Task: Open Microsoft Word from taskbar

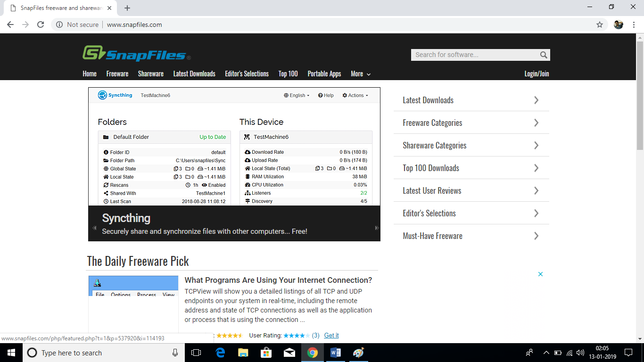Action: click(x=336, y=353)
